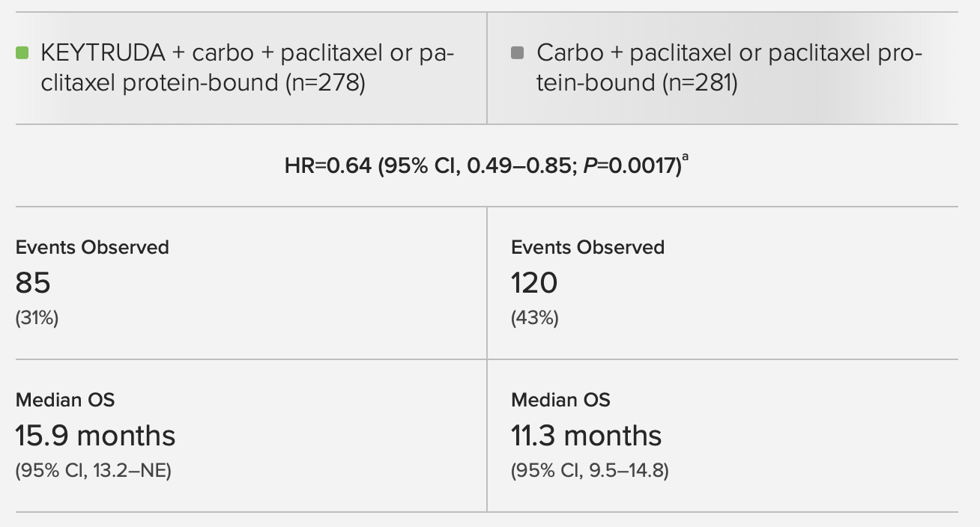Click the (43%) events percentage
This screenshot has width=980, height=527.
pos(534,318)
